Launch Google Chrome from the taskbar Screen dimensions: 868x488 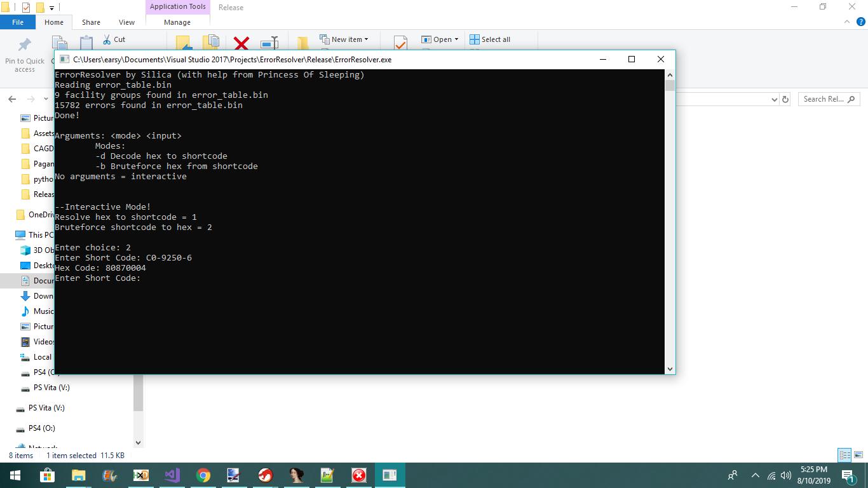203,475
